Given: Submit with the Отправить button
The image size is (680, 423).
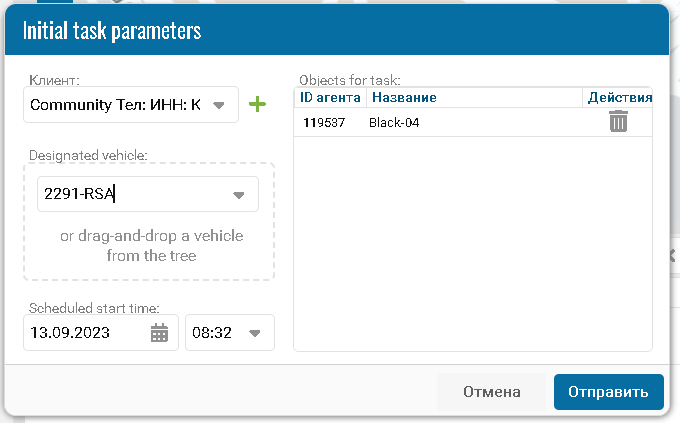Looking at the screenshot, I should [x=608, y=392].
